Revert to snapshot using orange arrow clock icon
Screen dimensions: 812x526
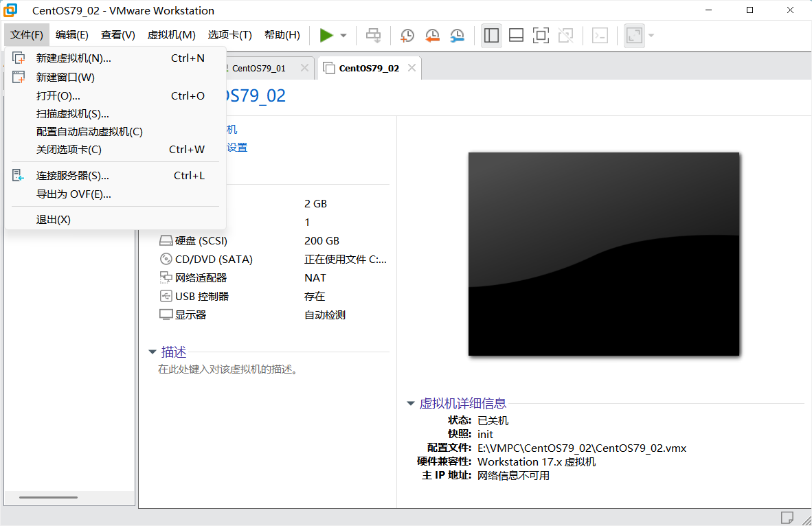point(432,35)
